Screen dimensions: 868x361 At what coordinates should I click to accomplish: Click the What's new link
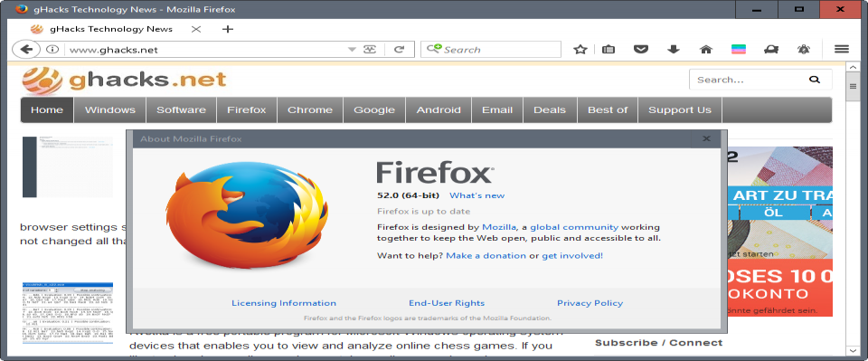(x=476, y=195)
